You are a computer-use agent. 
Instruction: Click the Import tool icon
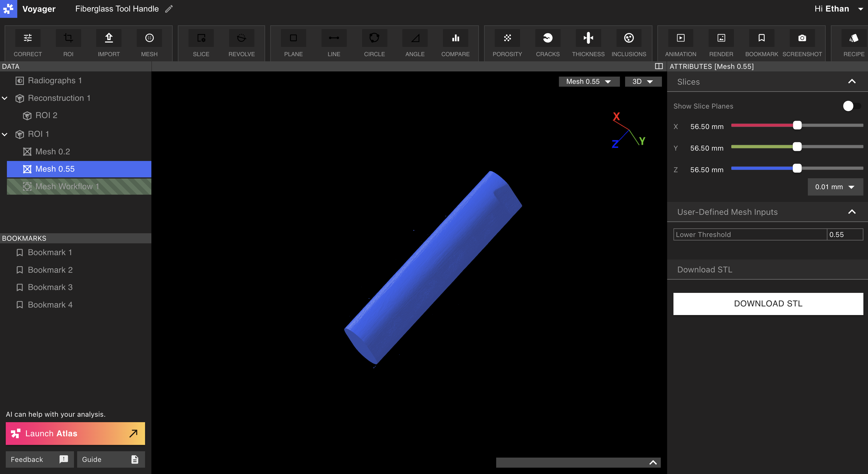click(x=108, y=38)
